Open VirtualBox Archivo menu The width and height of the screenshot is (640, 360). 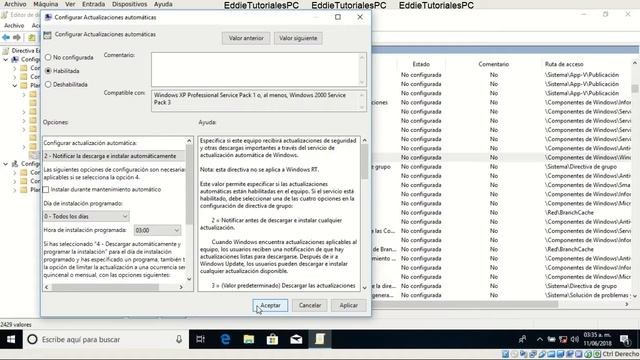[x=15, y=4]
